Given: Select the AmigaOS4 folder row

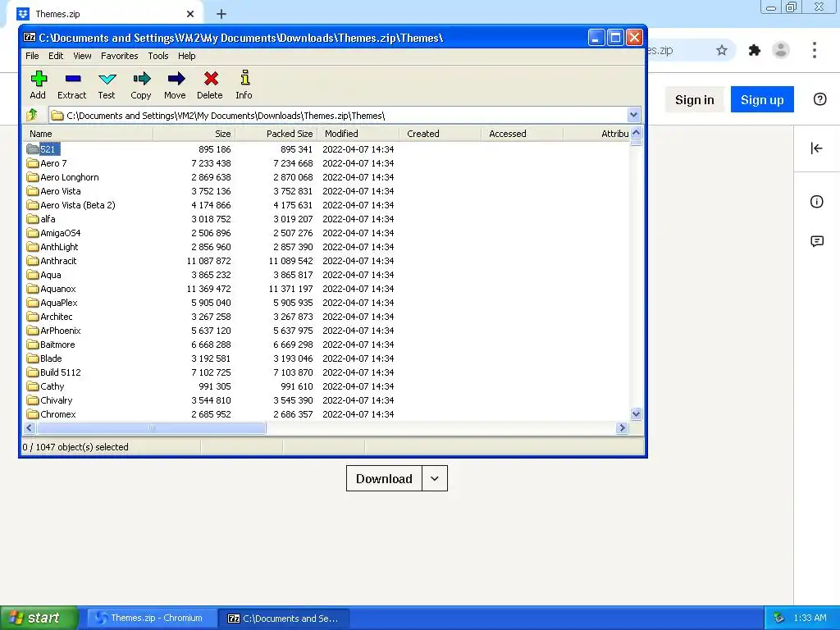Looking at the screenshot, I should pyautogui.click(x=326, y=232).
